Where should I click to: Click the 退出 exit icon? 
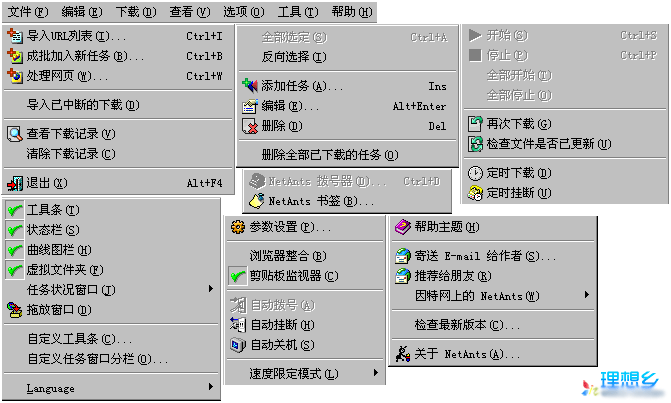15,183
